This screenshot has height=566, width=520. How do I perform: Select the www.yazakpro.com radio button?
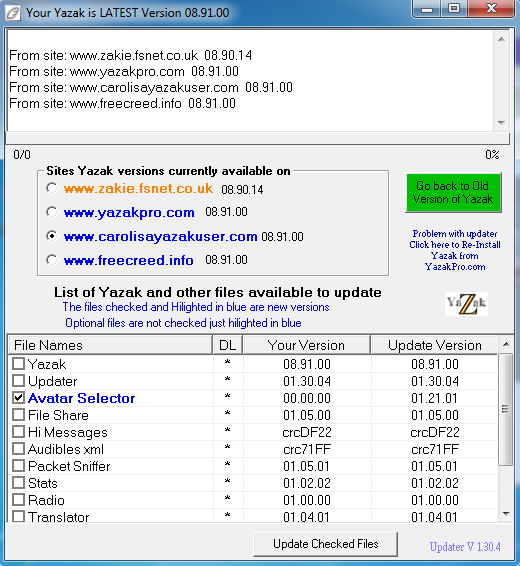tap(52, 212)
